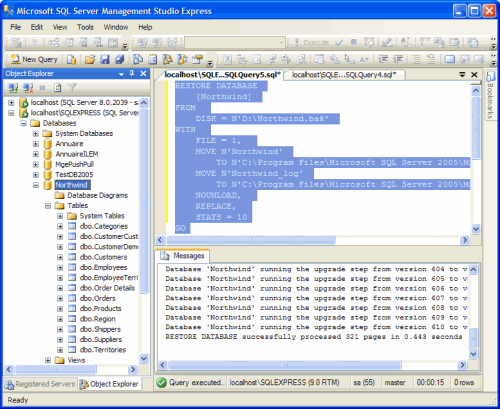Viewport: 500px width, 409px height.
Task: Select the dbo.Territories table
Action: pos(103,350)
